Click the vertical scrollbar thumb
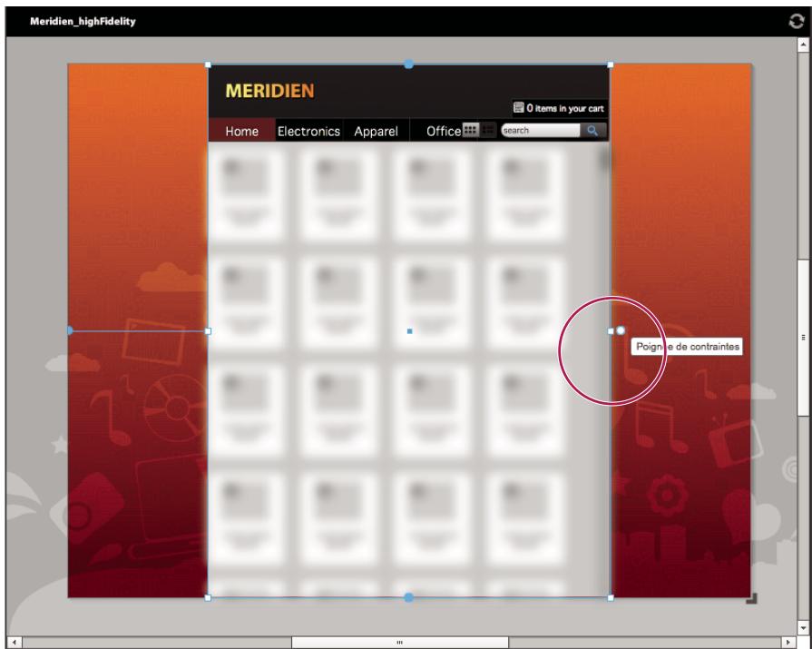Screen dimensions: 812x649 (x=803, y=337)
